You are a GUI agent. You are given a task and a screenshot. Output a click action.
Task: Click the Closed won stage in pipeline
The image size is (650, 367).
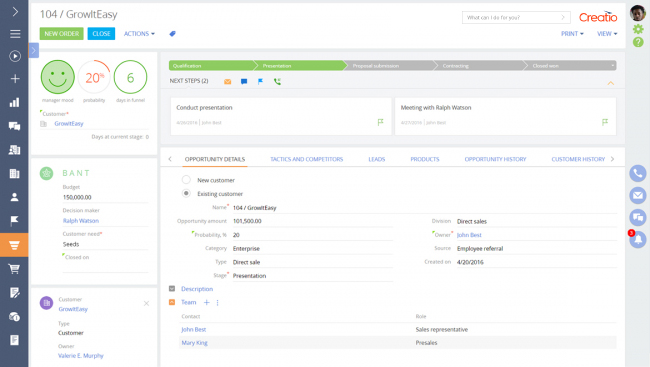click(570, 66)
